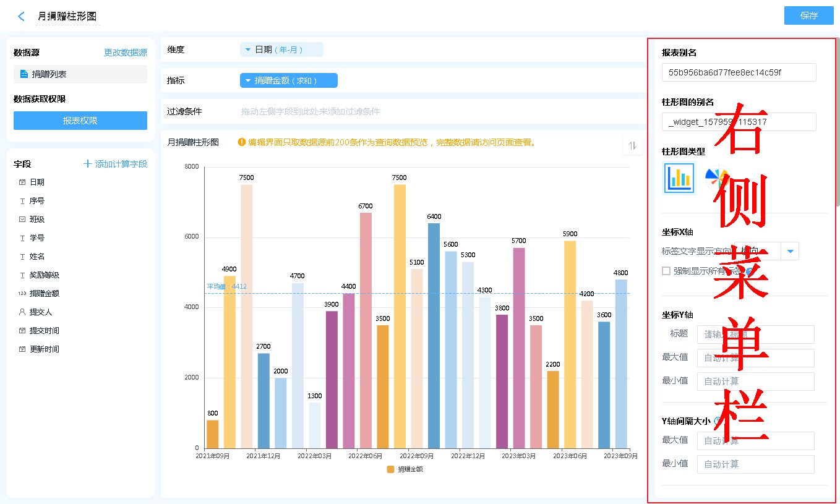Select the 提交人 field in the field list
This screenshot has width=840, height=504.
tap(40, 312)
